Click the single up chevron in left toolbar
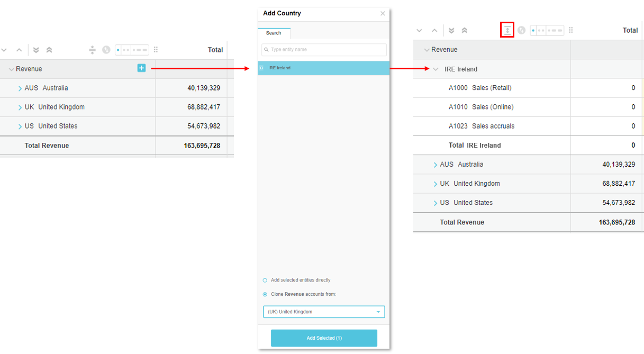644x354 pixels. pos(19,50)
